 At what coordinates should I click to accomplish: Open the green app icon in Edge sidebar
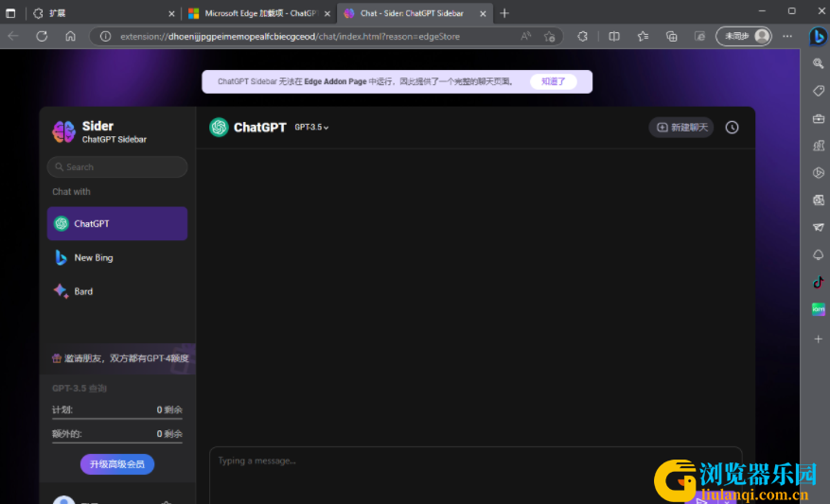point(819,309)
